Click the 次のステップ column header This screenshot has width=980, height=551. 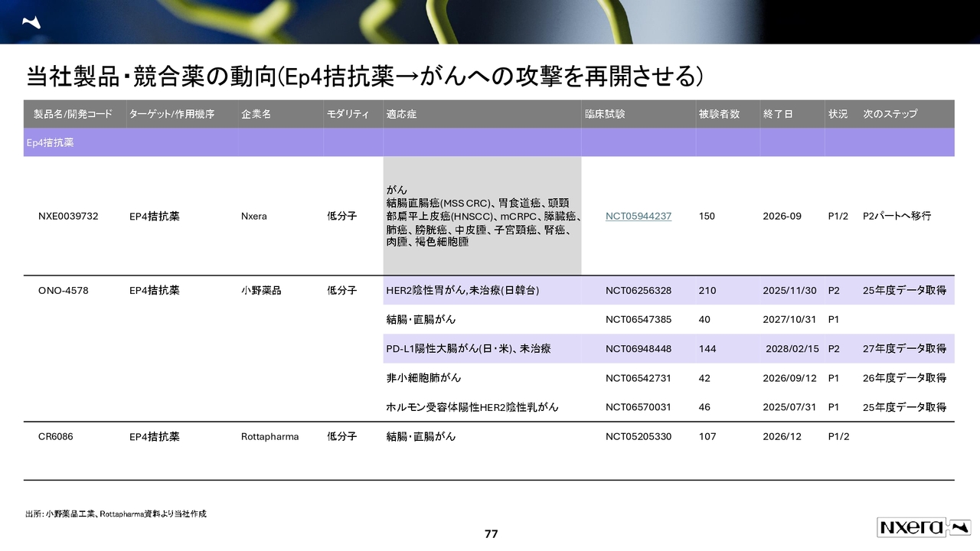click(890, 113)
